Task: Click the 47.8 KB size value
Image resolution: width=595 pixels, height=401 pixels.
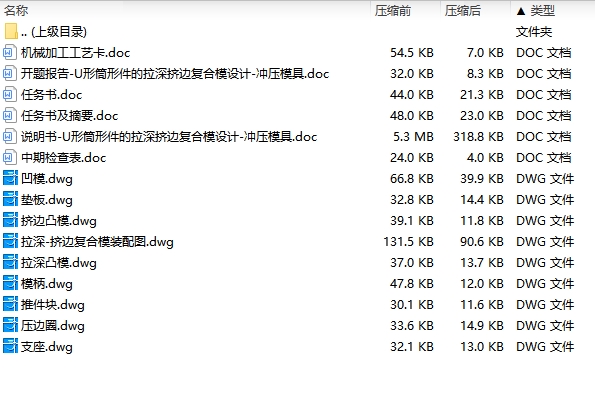Action: 412,284
